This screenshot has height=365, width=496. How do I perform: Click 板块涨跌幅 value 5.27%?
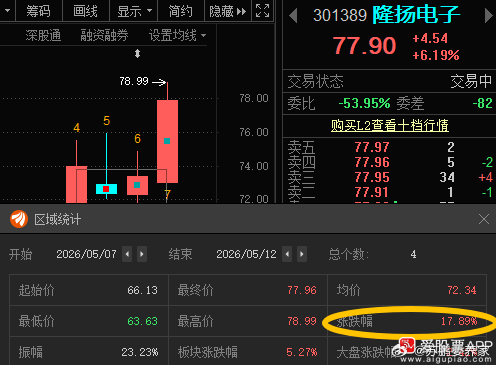pyautogui.click(x=302, y=352)
